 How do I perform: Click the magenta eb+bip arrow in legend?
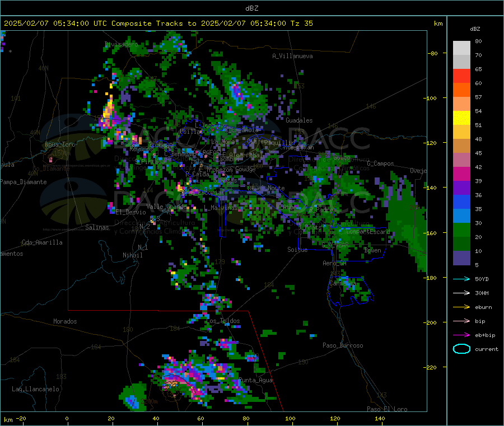point(461,335)
